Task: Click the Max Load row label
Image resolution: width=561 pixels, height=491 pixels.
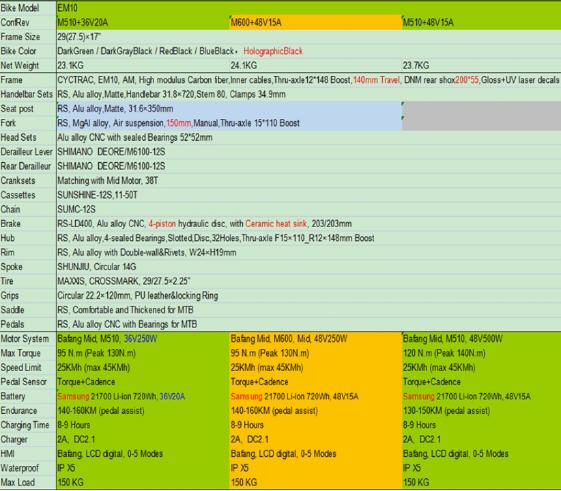Action: (x=28, y=482)
